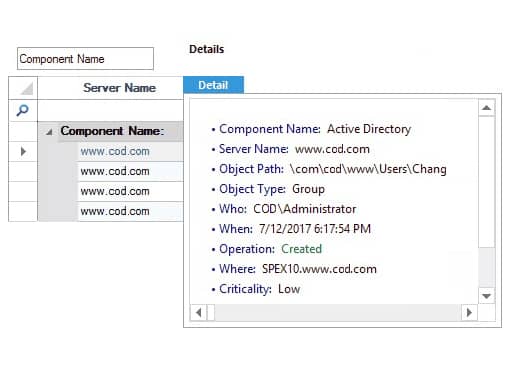
Task: Click the horizontal scroll right arrow
Action: tap(469, 313)
